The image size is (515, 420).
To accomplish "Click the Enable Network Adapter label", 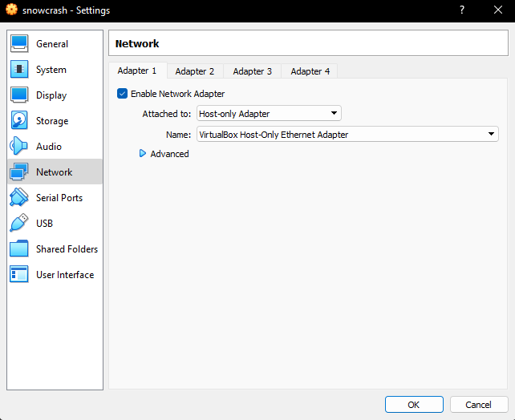I will point(178,94).
